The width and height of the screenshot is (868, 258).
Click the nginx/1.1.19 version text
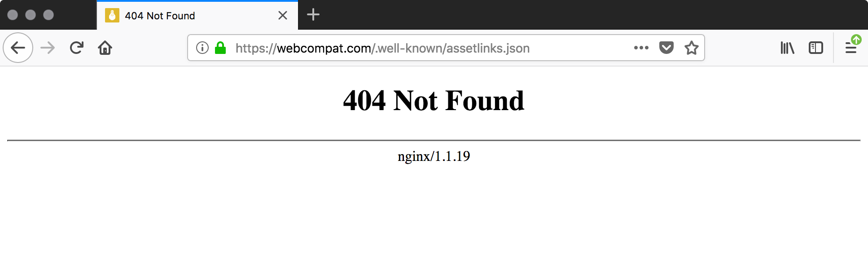pyautogui.click(x=434, y=156)
